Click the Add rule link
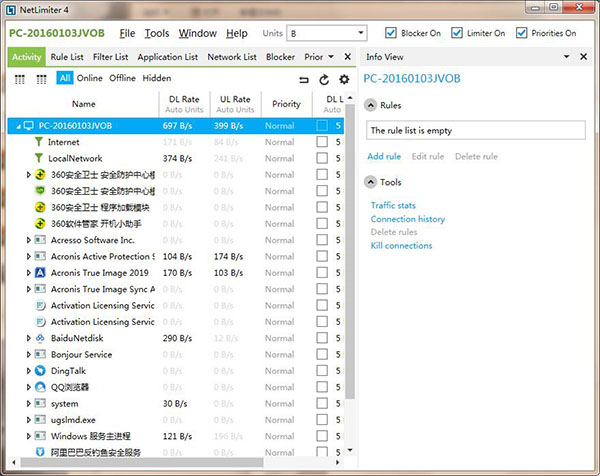 384,156
